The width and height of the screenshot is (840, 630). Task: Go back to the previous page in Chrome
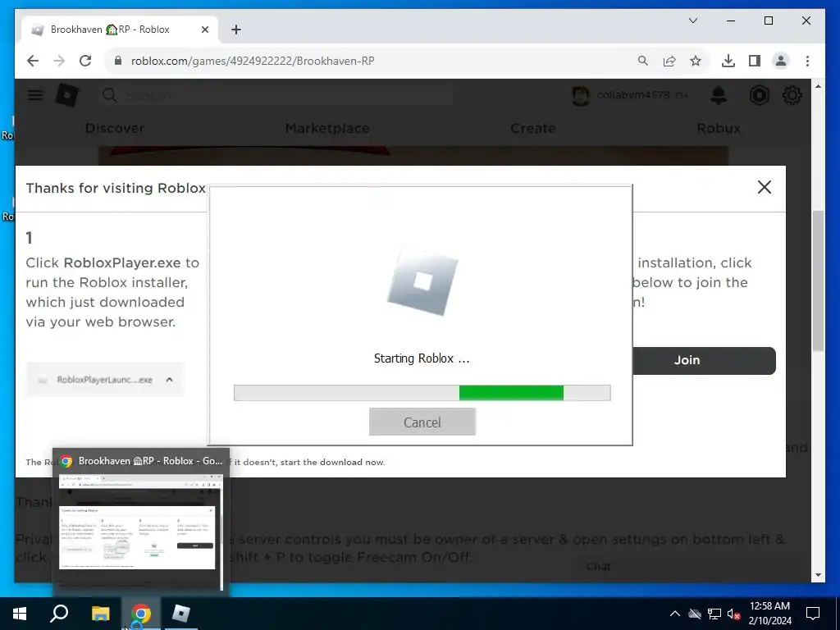(x=33, y=61)
